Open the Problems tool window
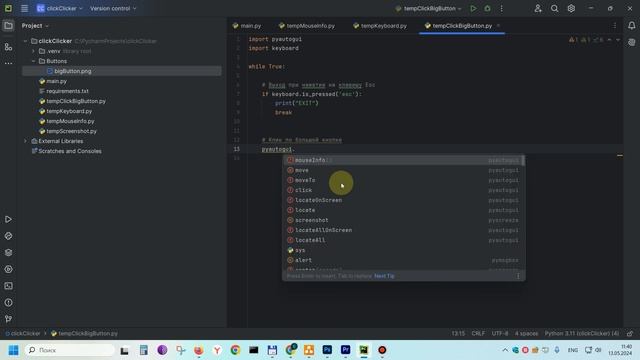Viewport: 640px width, 360px height. pyautogui.click(x=8, y=303)
